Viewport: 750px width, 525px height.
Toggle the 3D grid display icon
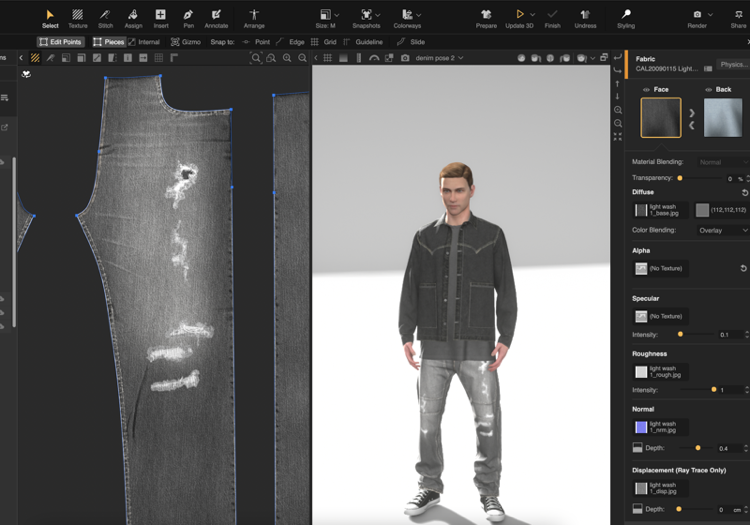click(328, 58)
